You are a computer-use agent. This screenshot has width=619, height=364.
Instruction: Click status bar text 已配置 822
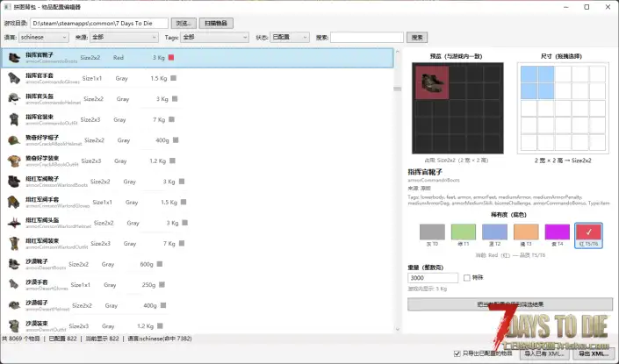[62, 339]
